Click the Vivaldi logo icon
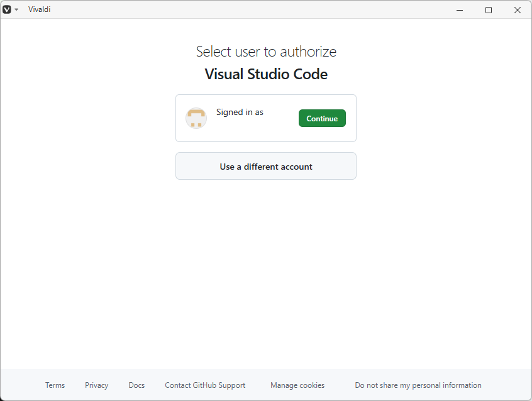532x401 pixels. coord(7,9)
